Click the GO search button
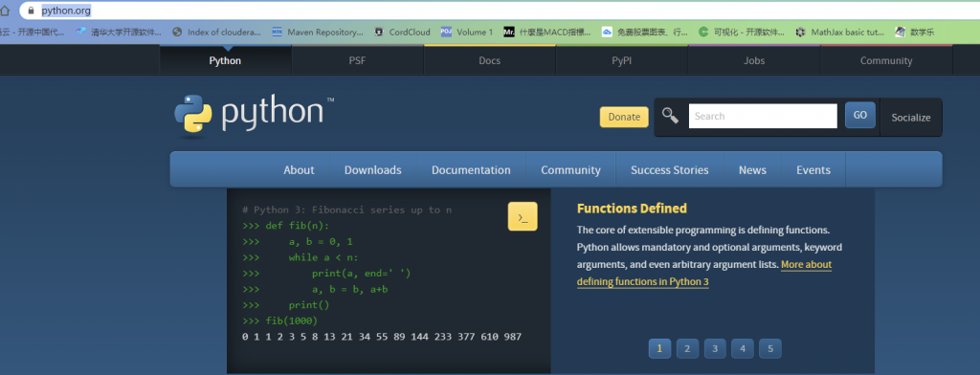 860,115
